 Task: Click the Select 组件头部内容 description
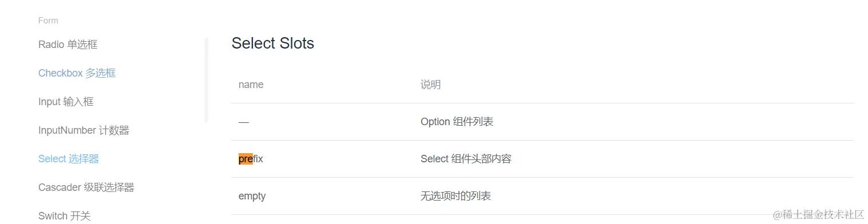pyautogui.click(x=466, y=159)
